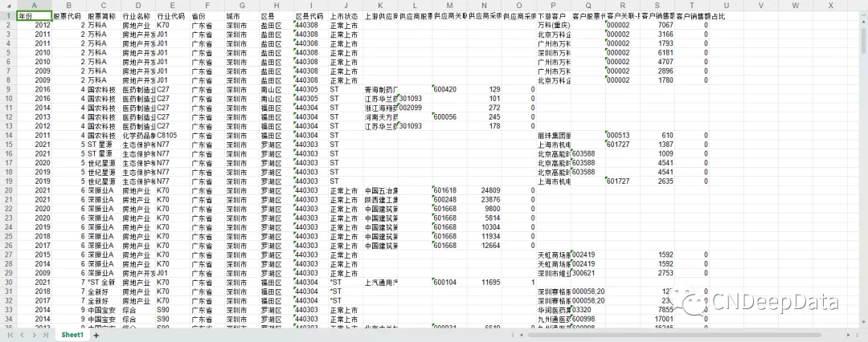Select column N by its header
This screenshot has height=342, width=868.
(485, 5)
